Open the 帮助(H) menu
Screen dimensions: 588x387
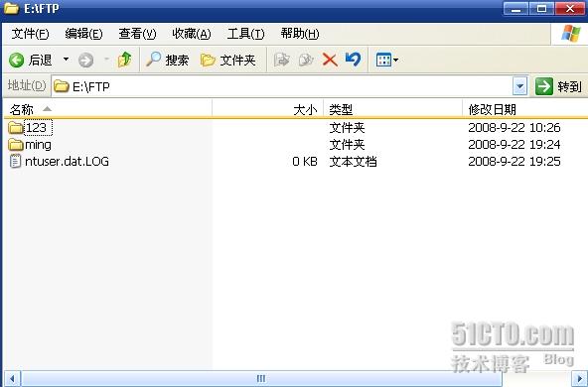pos(300,34)
